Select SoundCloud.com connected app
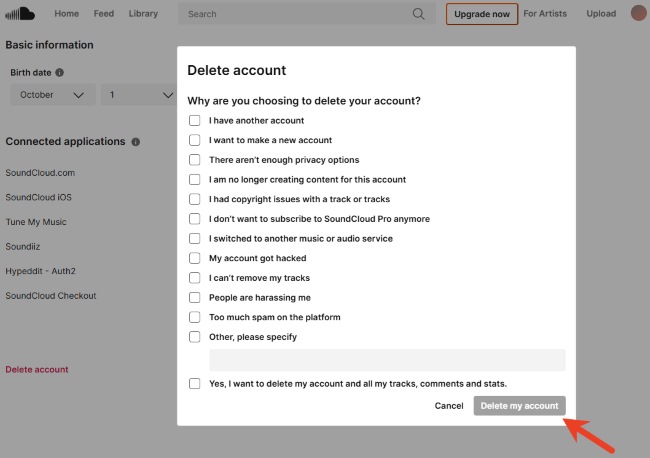Image resolution: width=650 pixels, height=458 pixels. [x=40, y=173]
